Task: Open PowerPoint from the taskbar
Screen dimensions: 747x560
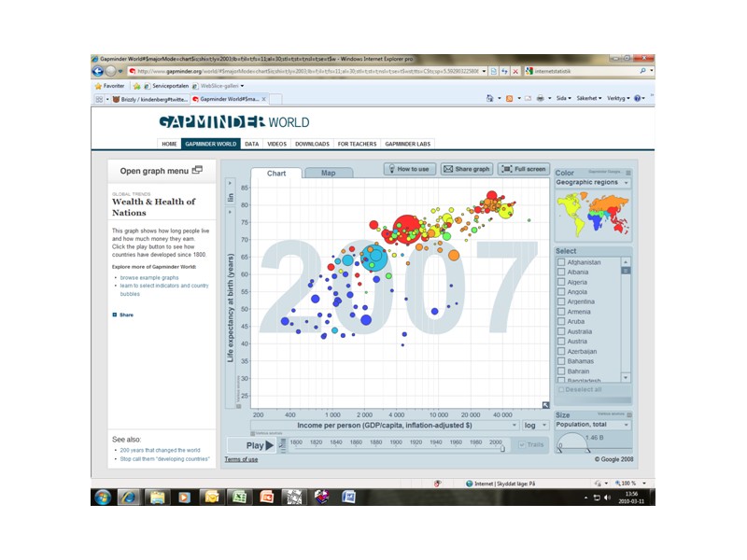Action: (x=267, y=497)
